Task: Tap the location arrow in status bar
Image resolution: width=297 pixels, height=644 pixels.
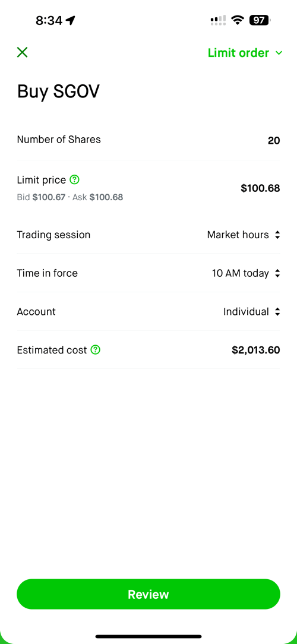Action: [71, 20]
